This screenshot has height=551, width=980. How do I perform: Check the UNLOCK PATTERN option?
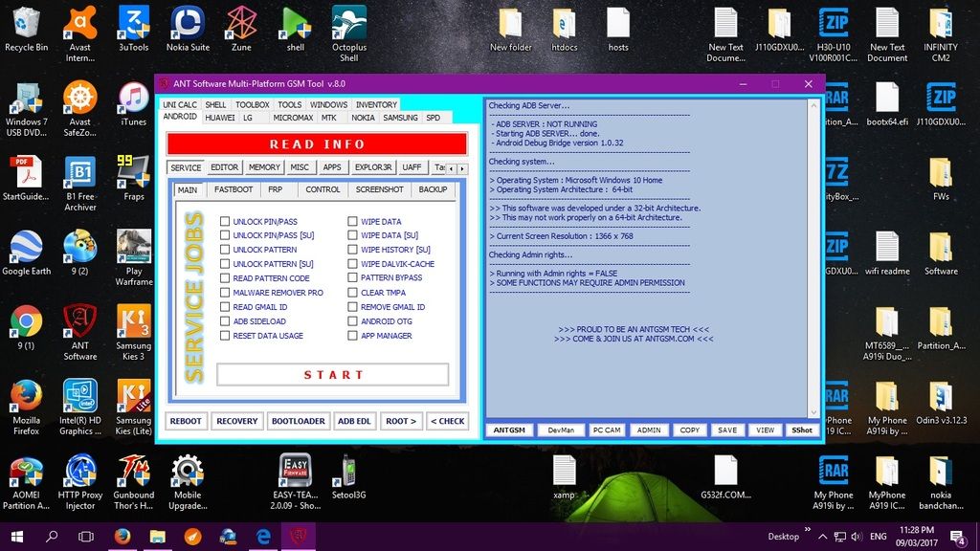225,250
